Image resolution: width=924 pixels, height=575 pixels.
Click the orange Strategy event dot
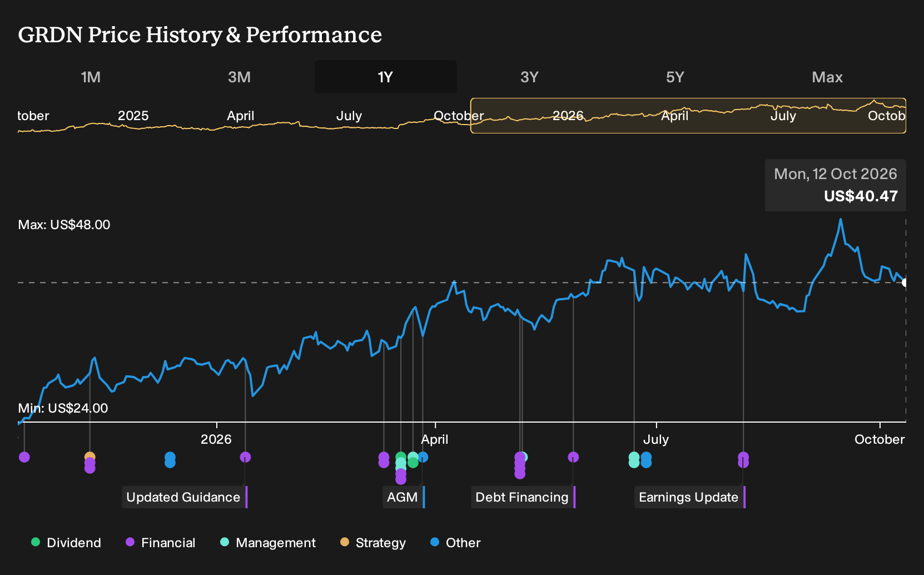(x=90, y=457)
